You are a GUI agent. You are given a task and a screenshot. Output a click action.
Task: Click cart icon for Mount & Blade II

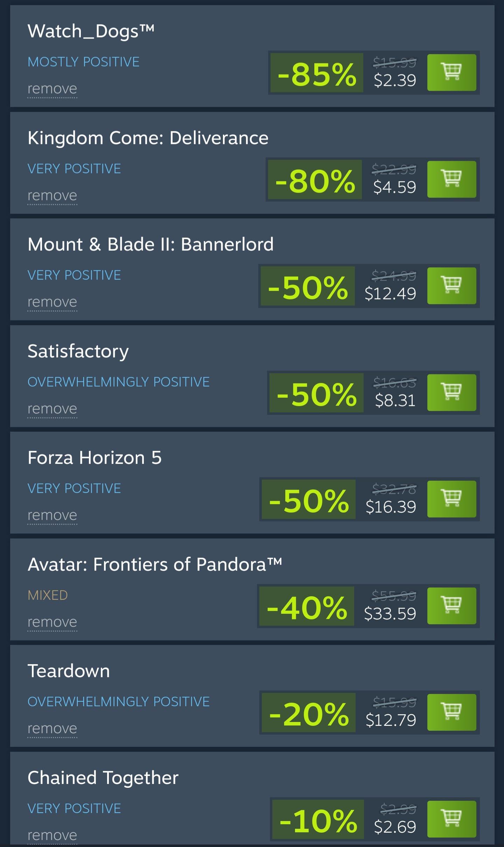click(x=451, y=286)
